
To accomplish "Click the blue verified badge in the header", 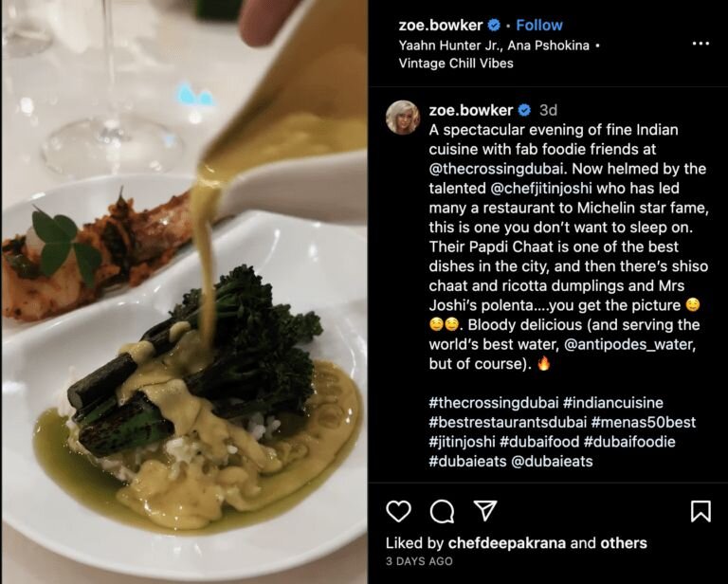I will (494, 26).
